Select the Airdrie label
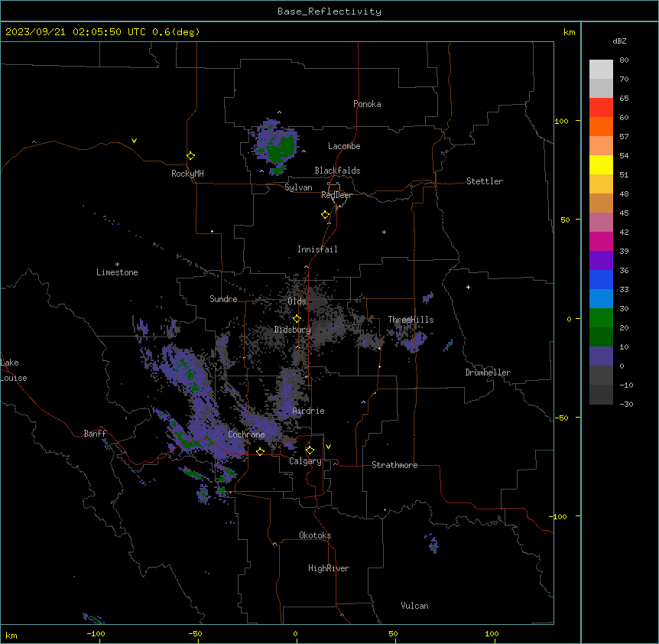Screen dimensions: 659x644 [309, 411]
